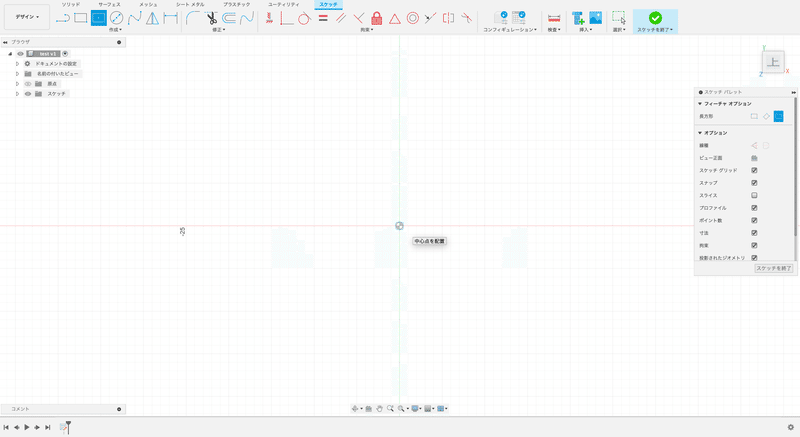The image size is (800, 437).
Task: Play the timeline with play button
Action: [27, 427]
